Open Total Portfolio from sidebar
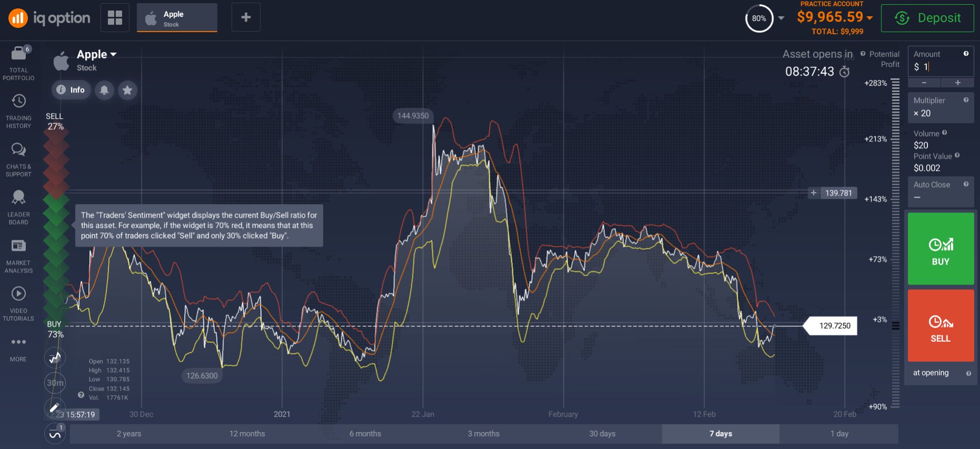The image size is (980, 449). point(18,63)
